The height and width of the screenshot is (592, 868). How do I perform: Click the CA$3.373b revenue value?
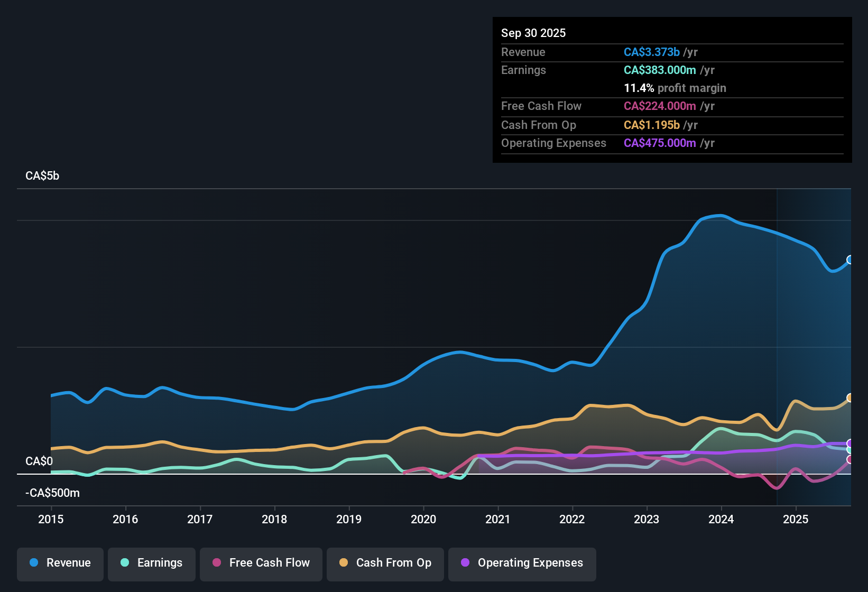[x=652, y=52]
